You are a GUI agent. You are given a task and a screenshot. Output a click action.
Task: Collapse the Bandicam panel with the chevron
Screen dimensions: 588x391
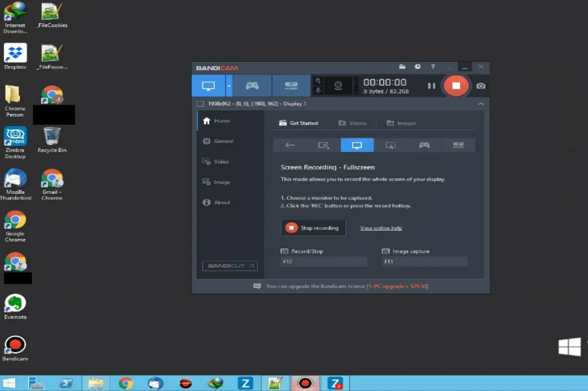(481, 104)
